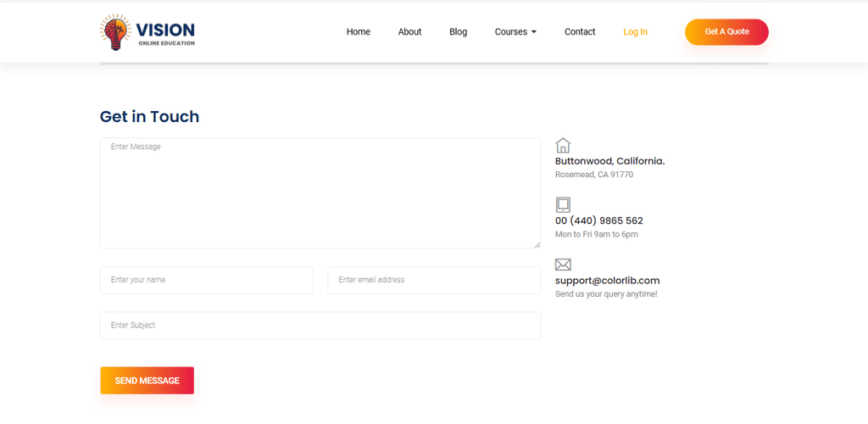Click the Send Message button
868x424 pixels.
[x=147, y=380]
